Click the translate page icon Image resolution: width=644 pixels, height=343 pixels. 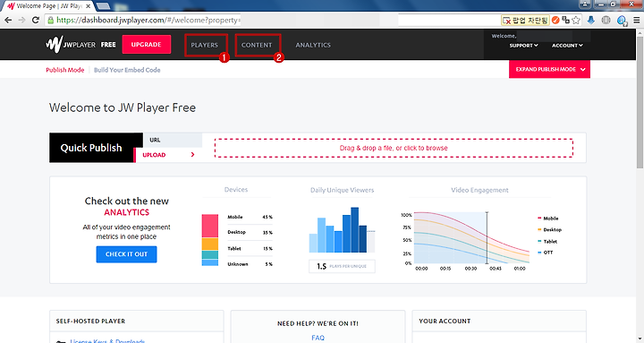tap(566, 20)
